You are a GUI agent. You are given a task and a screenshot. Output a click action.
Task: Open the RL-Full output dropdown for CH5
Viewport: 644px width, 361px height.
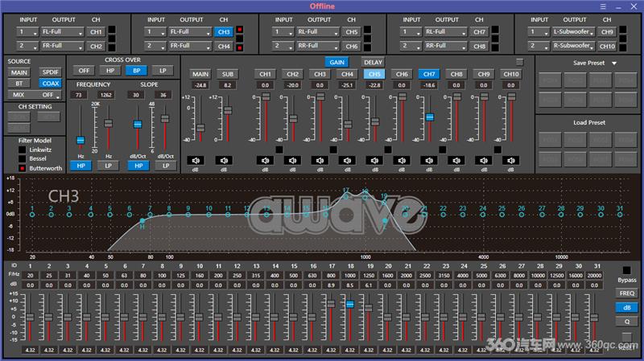click(x=317, y=32)
